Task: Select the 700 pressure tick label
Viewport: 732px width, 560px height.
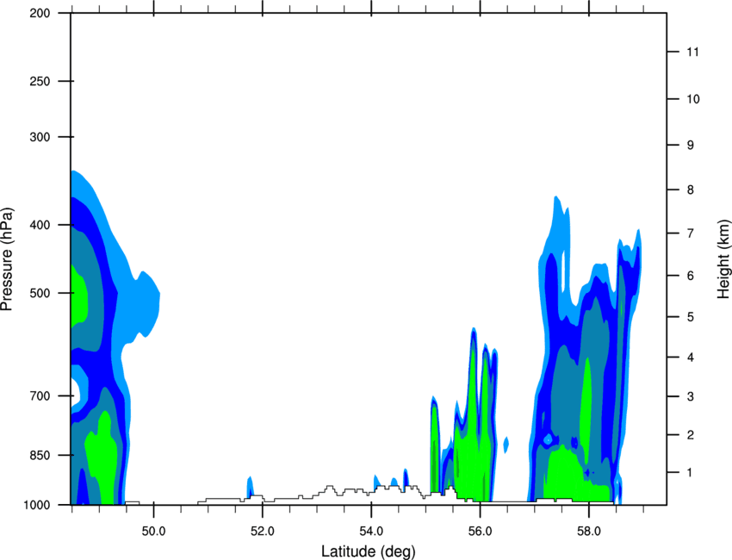Action: click(40, 396)
